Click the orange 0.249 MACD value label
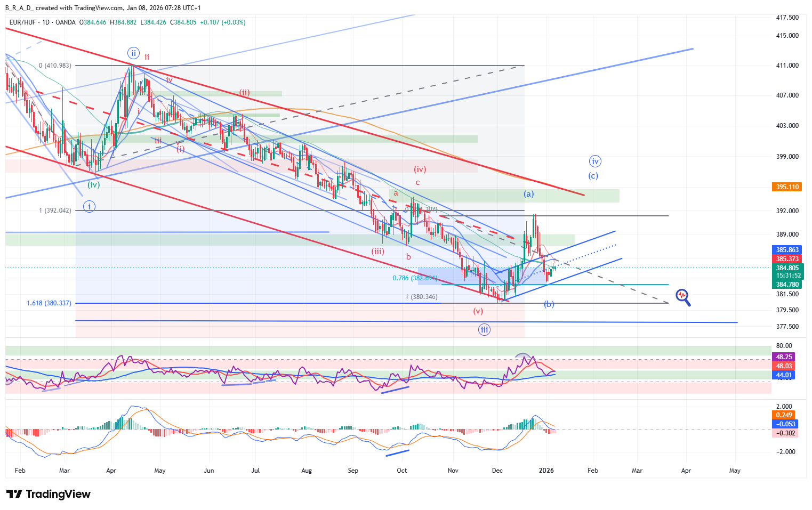 [x=784, y=415]
